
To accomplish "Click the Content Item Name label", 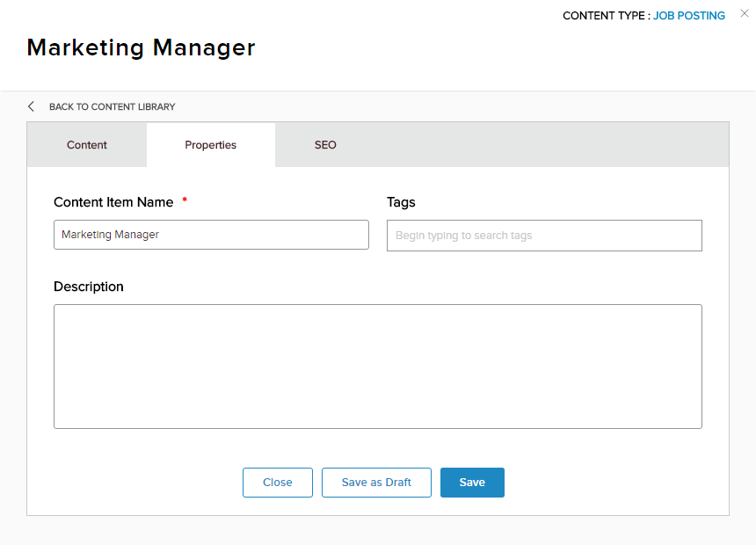I will (x=113, y=202).
